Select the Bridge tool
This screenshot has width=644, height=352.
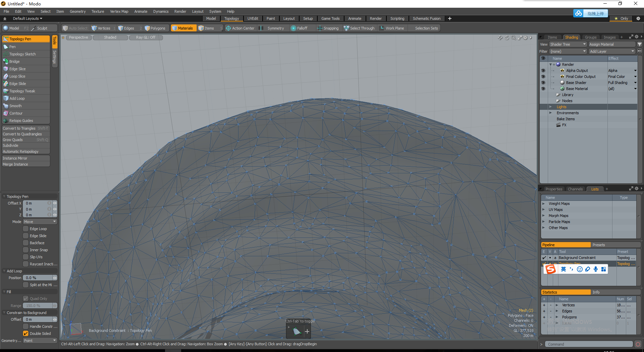point(14,61)
